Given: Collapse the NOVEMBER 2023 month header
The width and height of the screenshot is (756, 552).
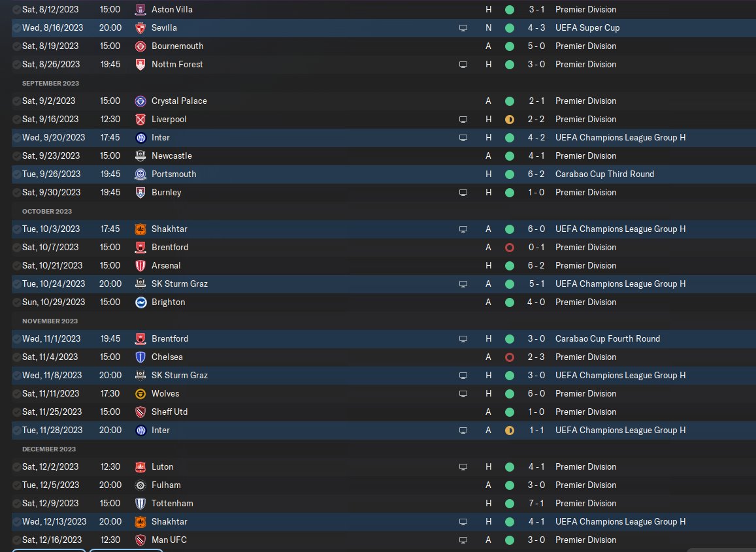Looking at the screenshot, I should pyautogui.click(x=50, y=321).
